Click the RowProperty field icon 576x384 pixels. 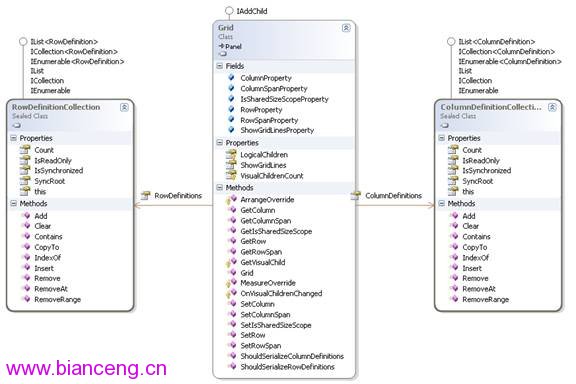click(231, 109)
